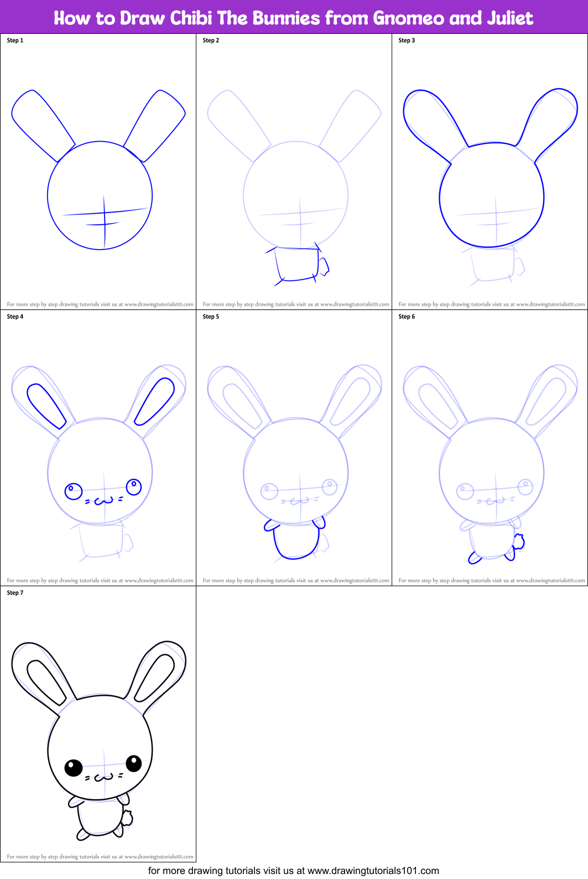Click the purple title banner text
The width and height of the screenshot is (588, 879).
[x=294, y=18]
